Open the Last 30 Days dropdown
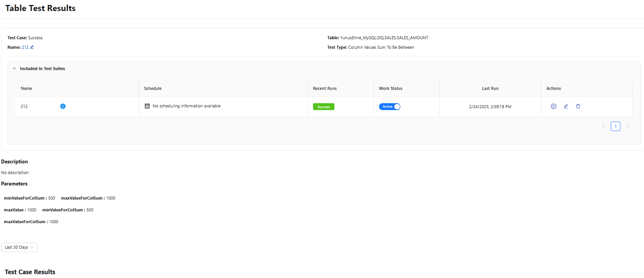644x278 pixels. tap(19, 247)
